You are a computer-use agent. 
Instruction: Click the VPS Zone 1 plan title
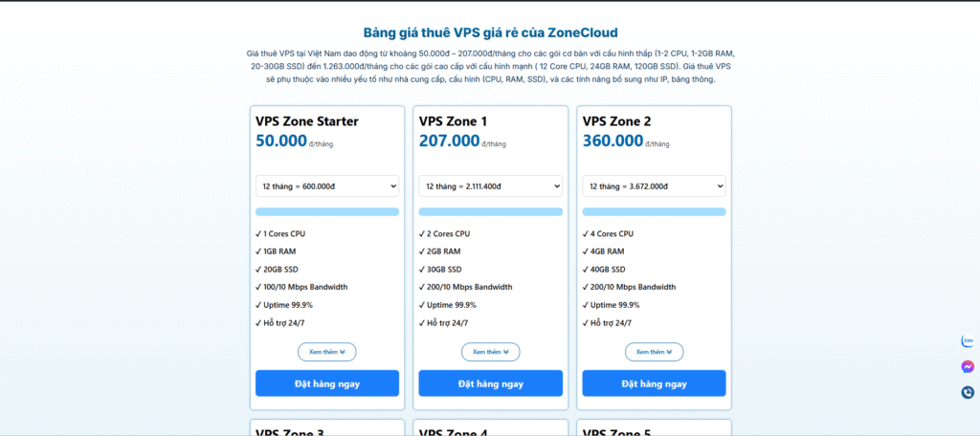point(454,121)
